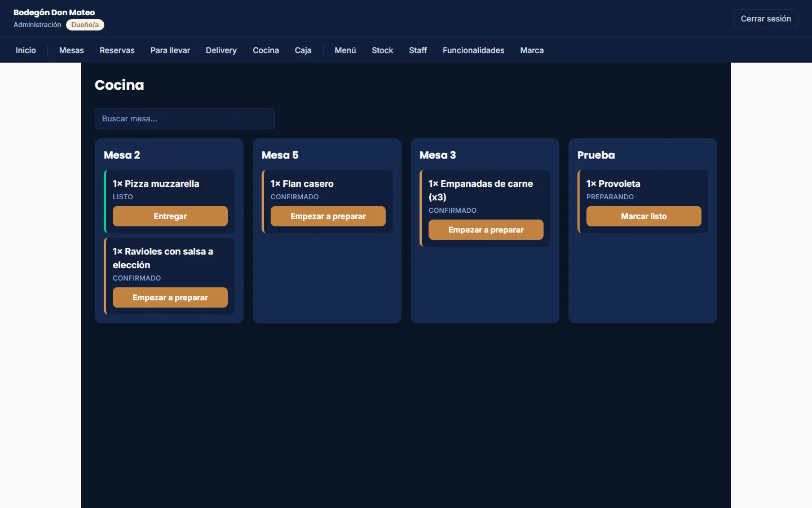Image resolution: width=812 pixels, height=508 pixels.
Task: Click the Administración label in header
Action: pos(37,25)
